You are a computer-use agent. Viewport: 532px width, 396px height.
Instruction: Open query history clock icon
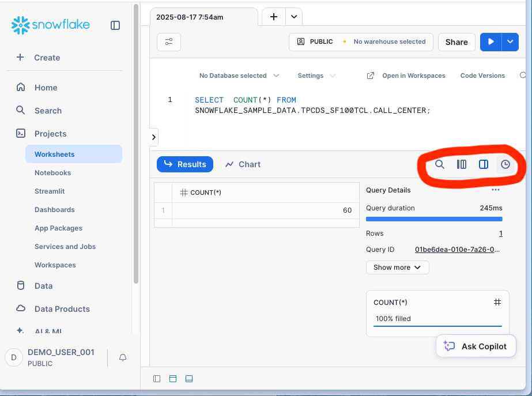505,164
